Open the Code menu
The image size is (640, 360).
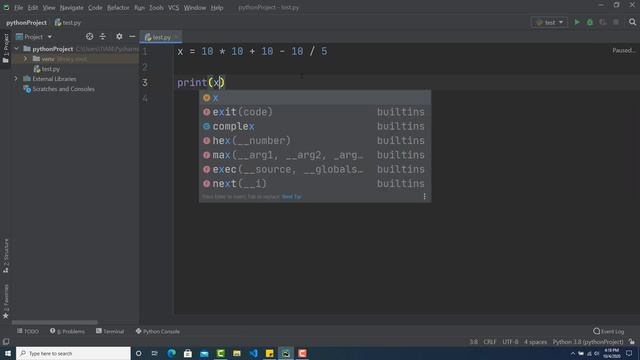click(x=95, y=7)
